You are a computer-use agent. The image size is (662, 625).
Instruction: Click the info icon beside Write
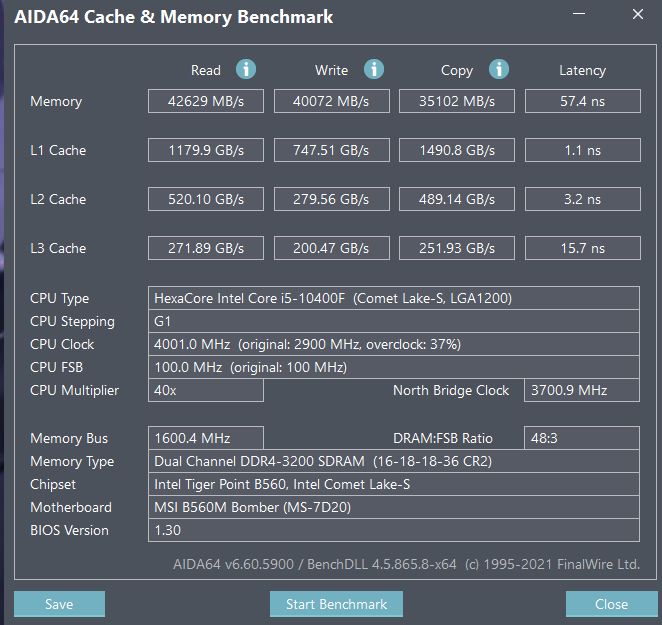(374, 69)
